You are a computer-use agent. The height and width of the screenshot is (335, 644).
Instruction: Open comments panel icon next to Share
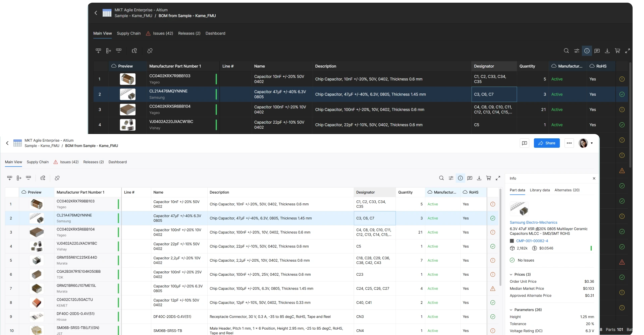point(525,143)
